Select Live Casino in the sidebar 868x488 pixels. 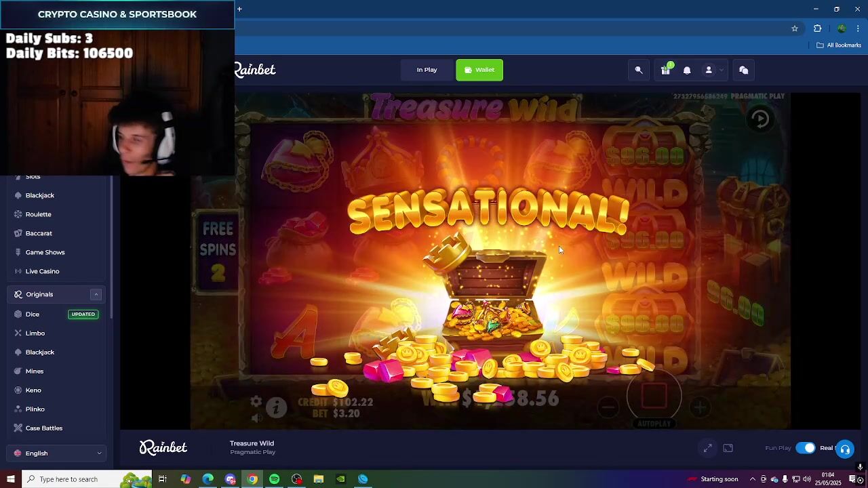pos(42,271)
